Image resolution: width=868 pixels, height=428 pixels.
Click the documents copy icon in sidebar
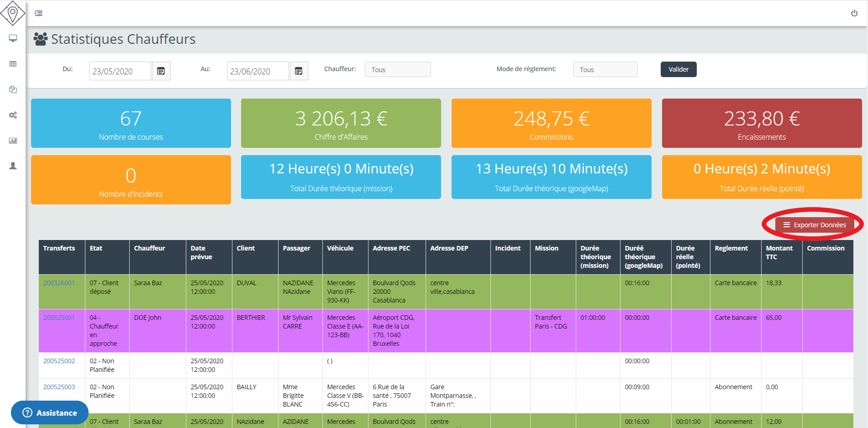(x=13, y=89)
